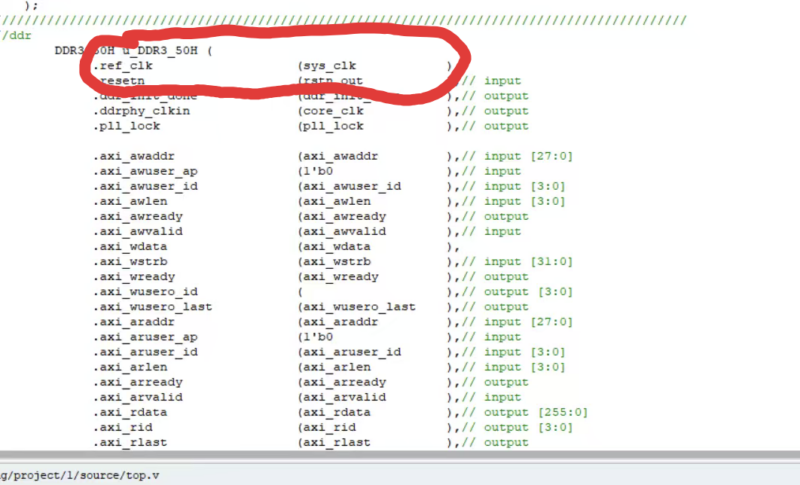Click the .axi_awlen port name
800x485 pixels.
[x=130, y=201]
